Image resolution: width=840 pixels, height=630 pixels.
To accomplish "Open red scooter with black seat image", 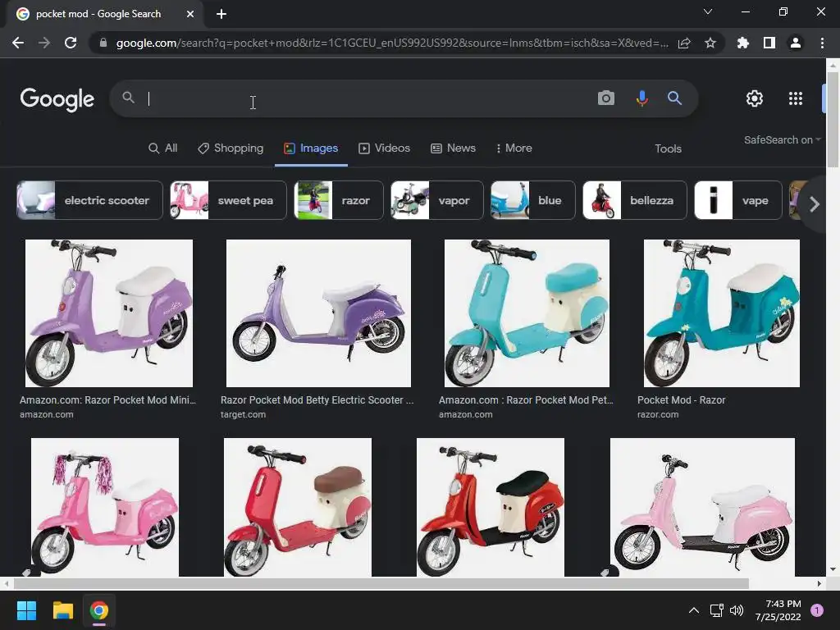I will 491,507.
